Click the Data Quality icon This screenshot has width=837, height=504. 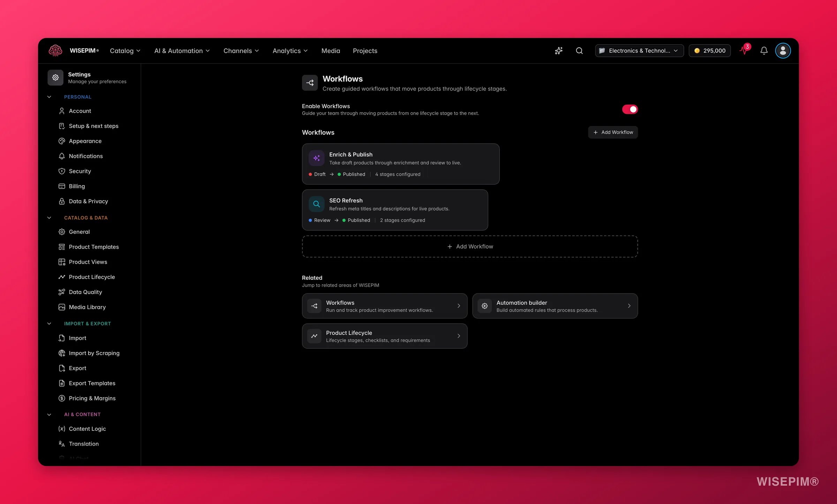coord(62,292)
